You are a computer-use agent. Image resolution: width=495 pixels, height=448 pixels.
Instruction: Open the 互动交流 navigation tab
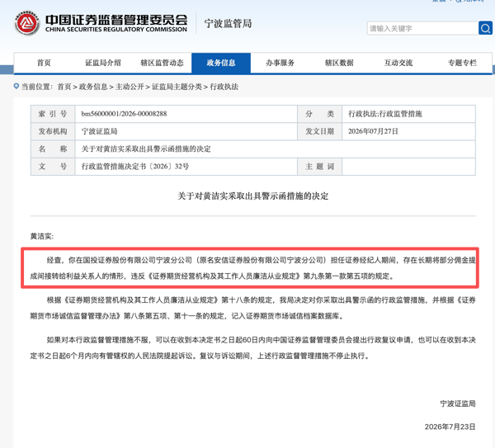click(398, 63)
